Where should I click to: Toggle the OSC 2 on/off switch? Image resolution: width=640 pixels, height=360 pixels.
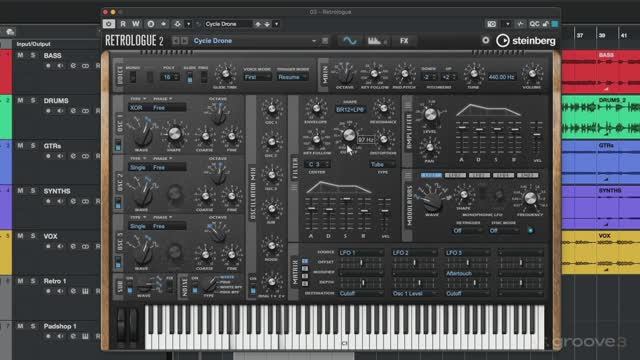tap(118, 202)
